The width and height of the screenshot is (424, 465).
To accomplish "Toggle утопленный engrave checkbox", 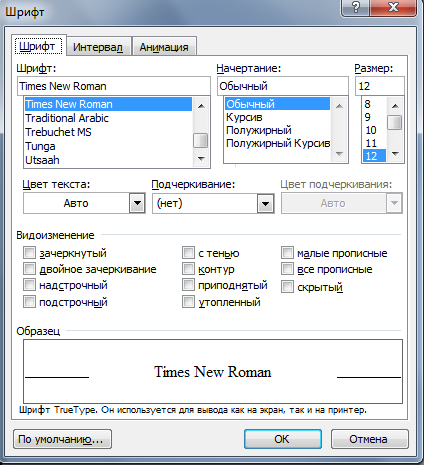I will click(x=188, y=302).
